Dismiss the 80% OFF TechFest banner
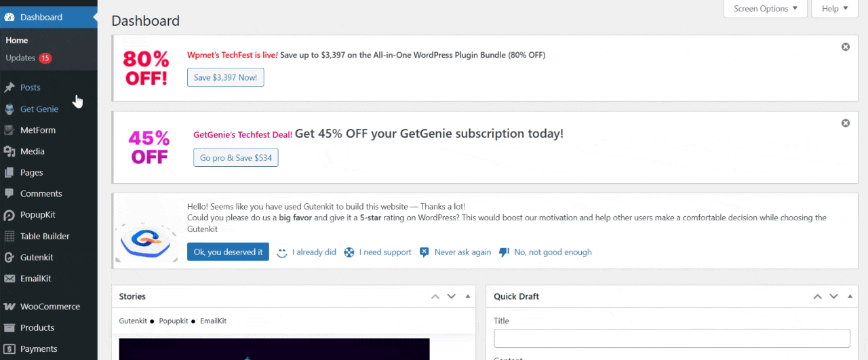Screen dimensions: 868x360 tap(846, 47)
